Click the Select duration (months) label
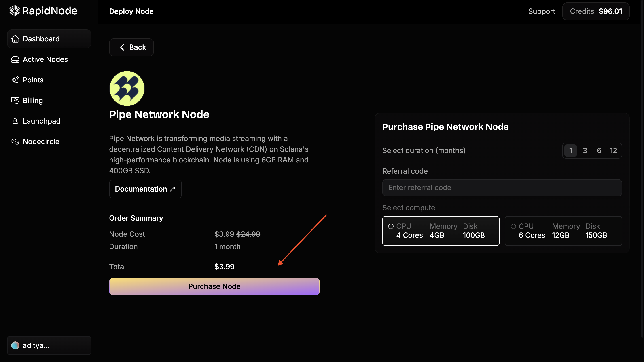The height and width of the screenshot is (362, 644). point(424,151)
